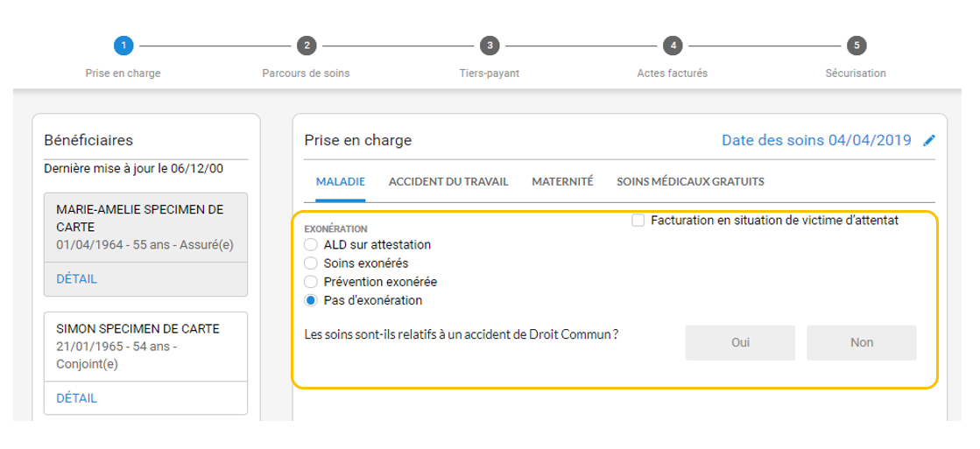Select step 4 Actes facturés
980x449 pixels.
[x=672, y=46]
